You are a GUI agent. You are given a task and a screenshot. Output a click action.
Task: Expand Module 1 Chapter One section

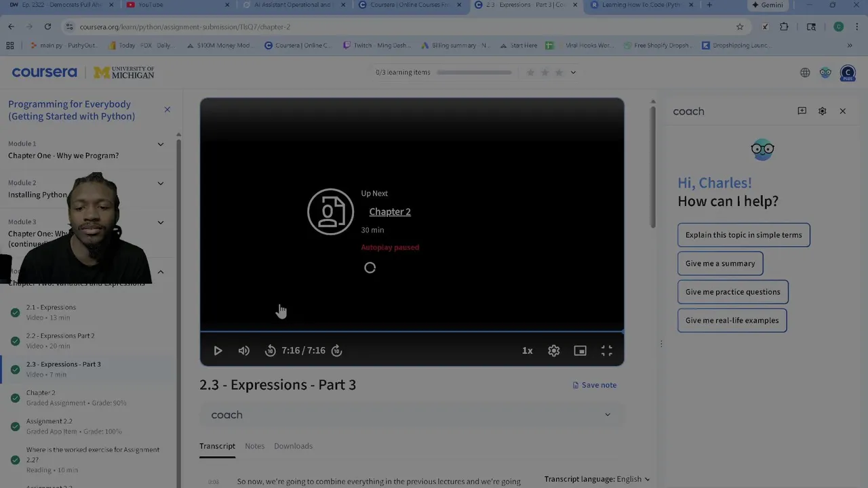161,144
